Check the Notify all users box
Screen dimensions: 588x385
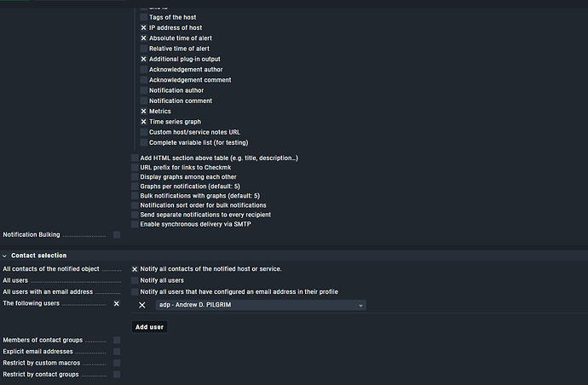point(135,280)
